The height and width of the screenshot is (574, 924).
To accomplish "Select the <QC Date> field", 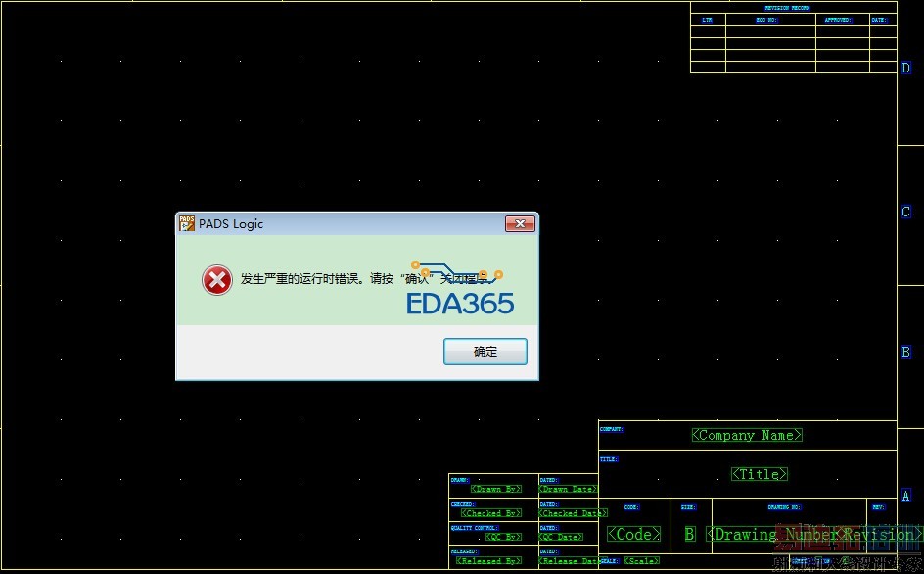I will point(561,537).
